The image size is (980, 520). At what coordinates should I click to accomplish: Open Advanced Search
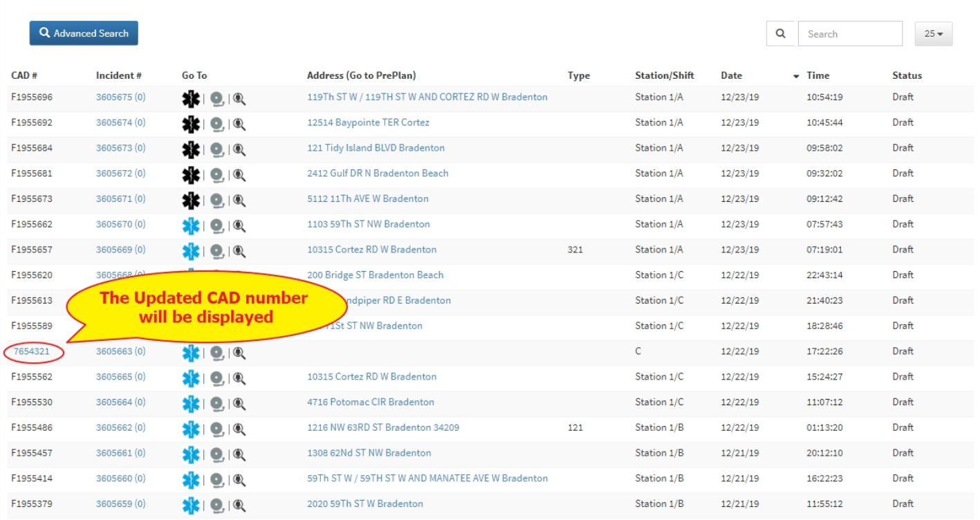(x=83, y=32)
